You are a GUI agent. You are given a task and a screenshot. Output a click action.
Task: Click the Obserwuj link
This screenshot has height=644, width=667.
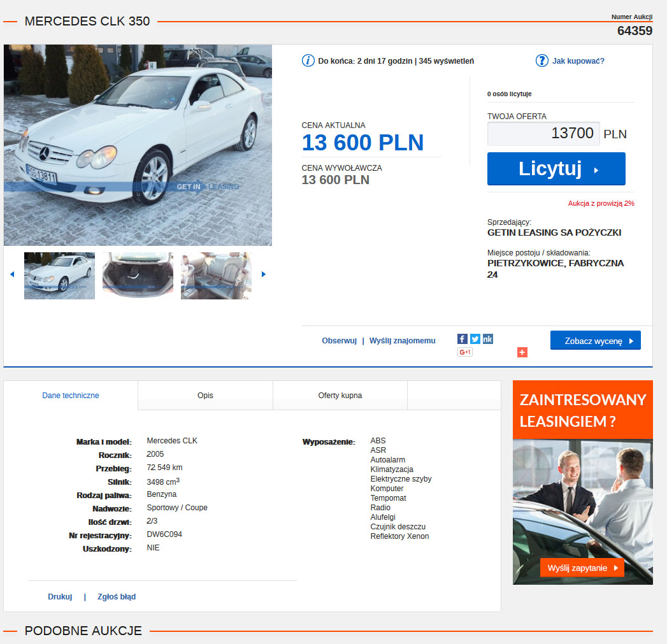[339, 341]
